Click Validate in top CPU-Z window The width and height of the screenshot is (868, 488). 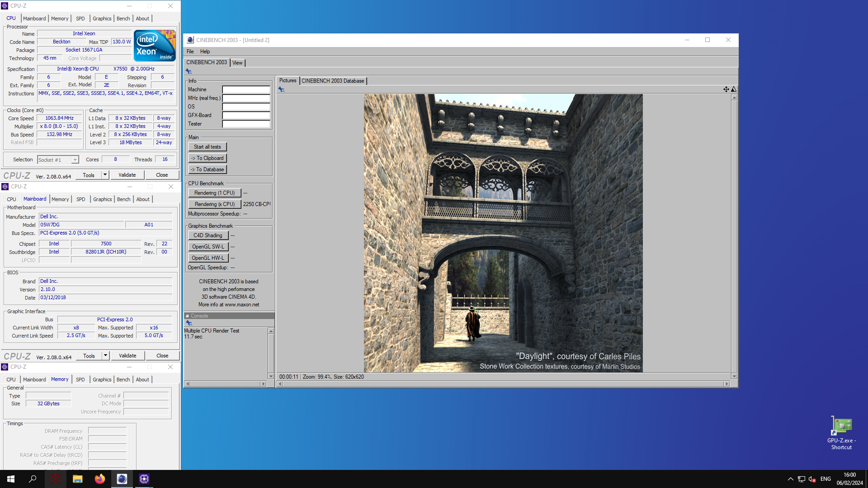coord(127,175)
